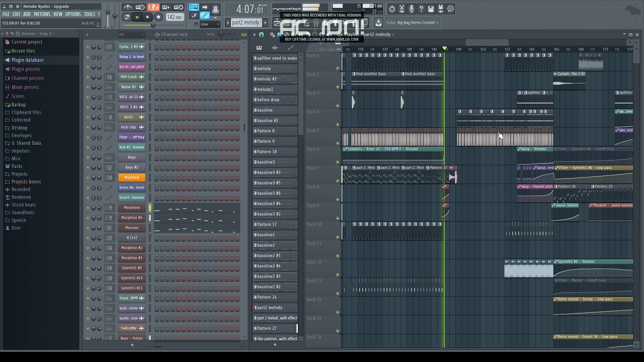Click the render/export floppy icon
The width and height of the screenshot is (644, 362).
pos(441,9)
